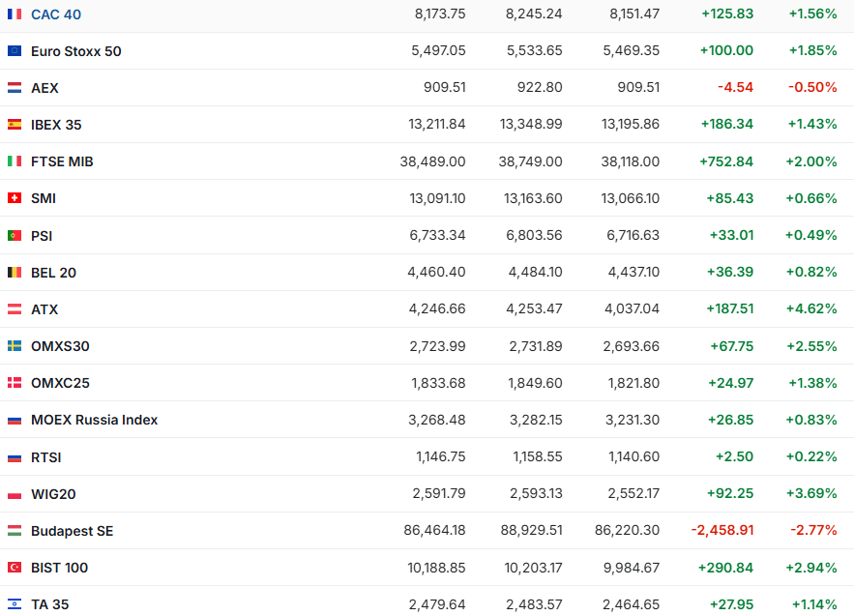Click the France flag icon beside CAC 40
The height and width of the screenshot is (616, 854).
[x=15, y=15]
